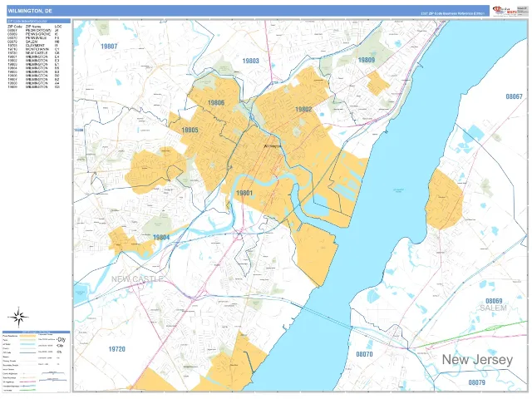532x399 pixels.
Task: Click the orange swatch in the legend
Action: tap(27, 336)
